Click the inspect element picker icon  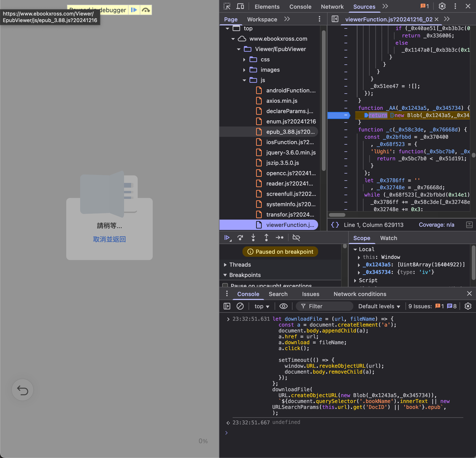(x=227, y=7)
